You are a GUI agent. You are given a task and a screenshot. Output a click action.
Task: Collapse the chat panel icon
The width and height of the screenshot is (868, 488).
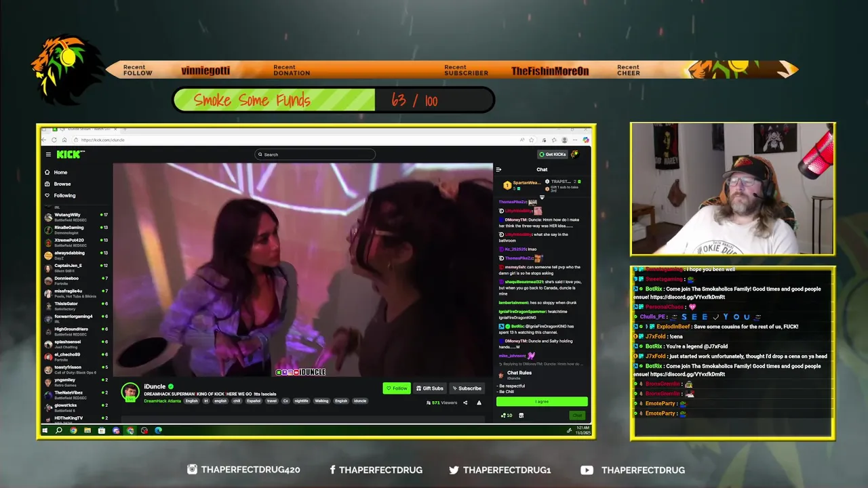click(498, 169)
